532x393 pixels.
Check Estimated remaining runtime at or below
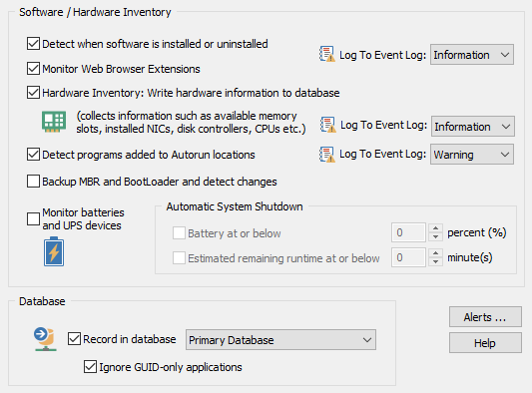point(179,258)
